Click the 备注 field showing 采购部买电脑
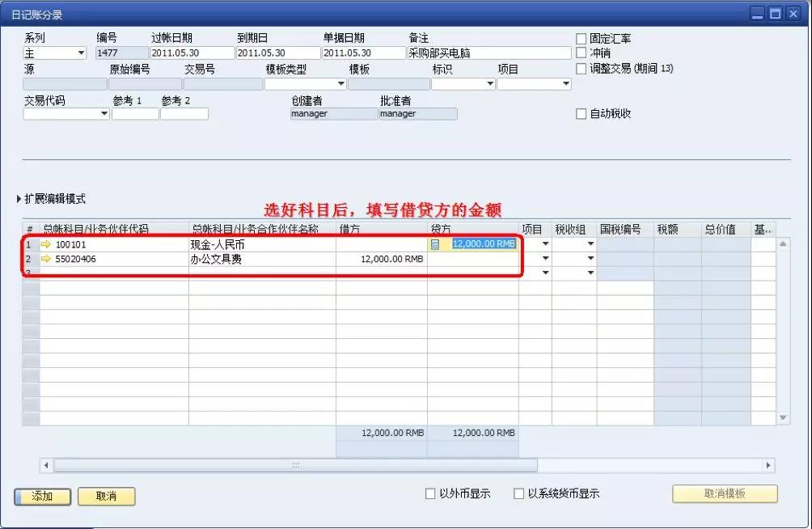The height and width of the screenshot is (529, 812). pyautogui.click(x=485, y=52)
